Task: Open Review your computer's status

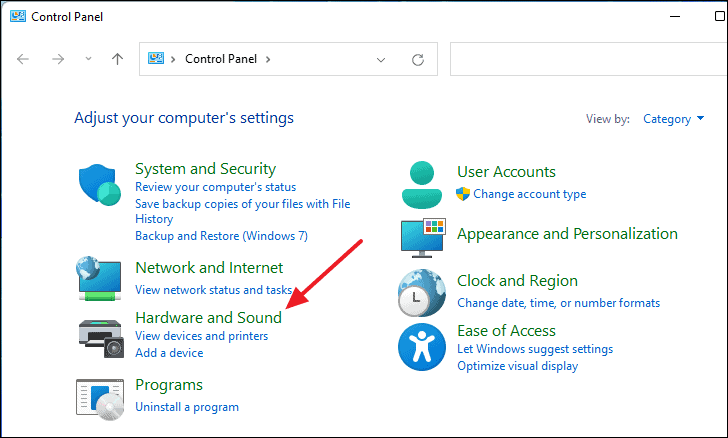Action: (215, 187)
